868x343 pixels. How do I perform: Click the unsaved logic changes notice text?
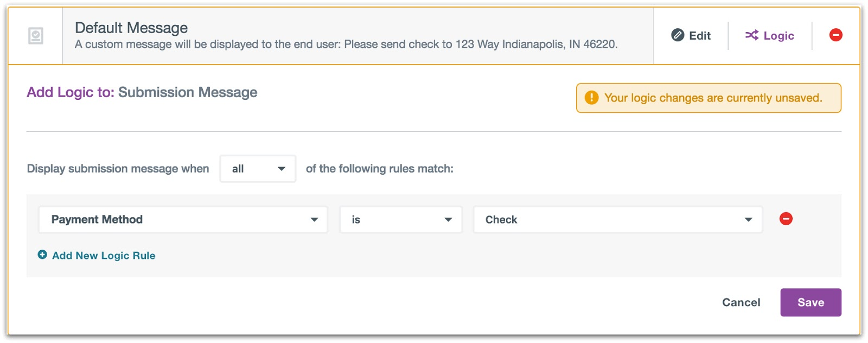coord(713,98)
